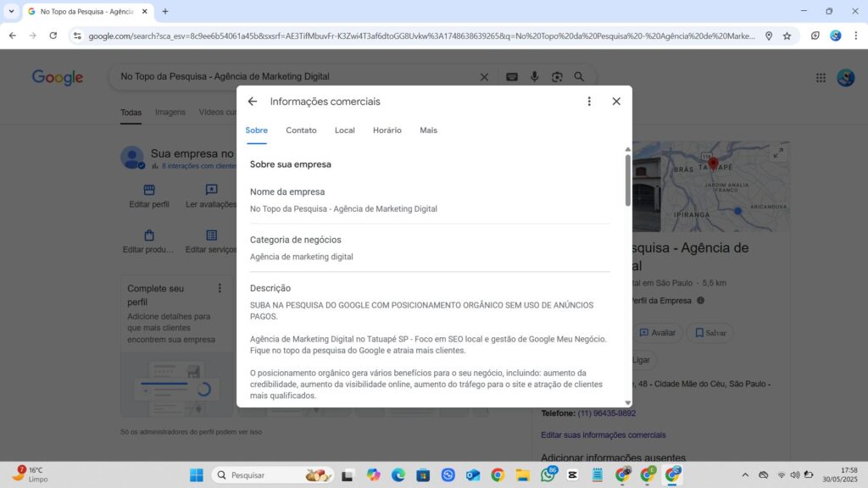868x488 pixels.
Task: Select the voice search microphone icon
Action: pyautogui.click(x=534, y=76)
